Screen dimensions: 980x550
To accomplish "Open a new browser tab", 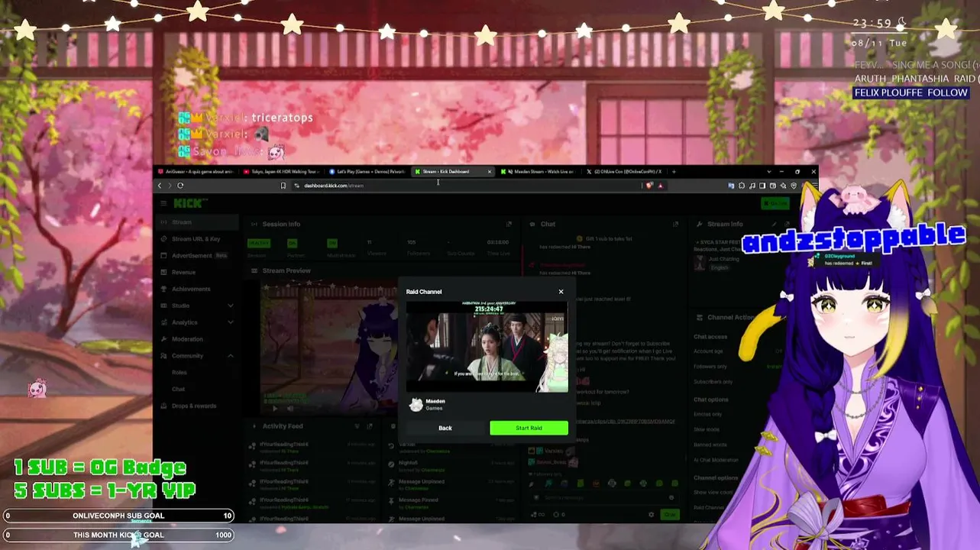I will click(x=674, y=172).
